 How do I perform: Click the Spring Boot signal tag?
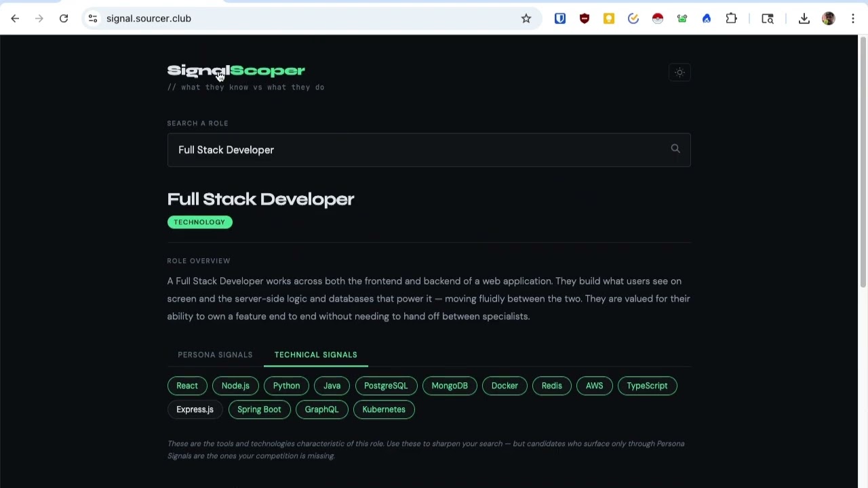pyautogui.click(x=259, y=409)
